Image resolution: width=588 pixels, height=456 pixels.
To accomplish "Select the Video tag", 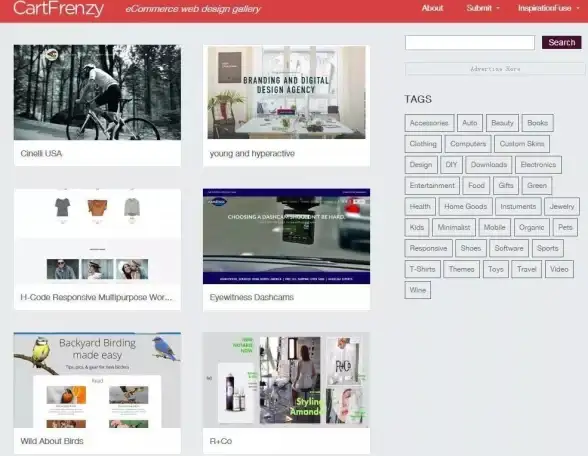I will [x=560, y=269].
